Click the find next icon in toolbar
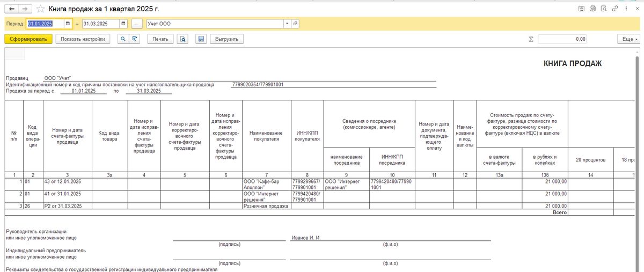This screenshot has height=272, width=644. pyautogui.click(x=135, y=39)
